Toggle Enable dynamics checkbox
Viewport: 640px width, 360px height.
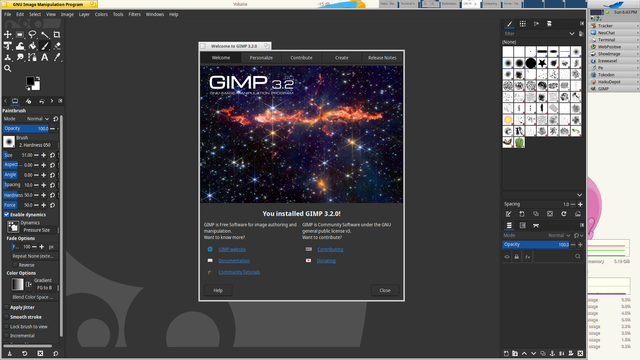tap(7, 214)
